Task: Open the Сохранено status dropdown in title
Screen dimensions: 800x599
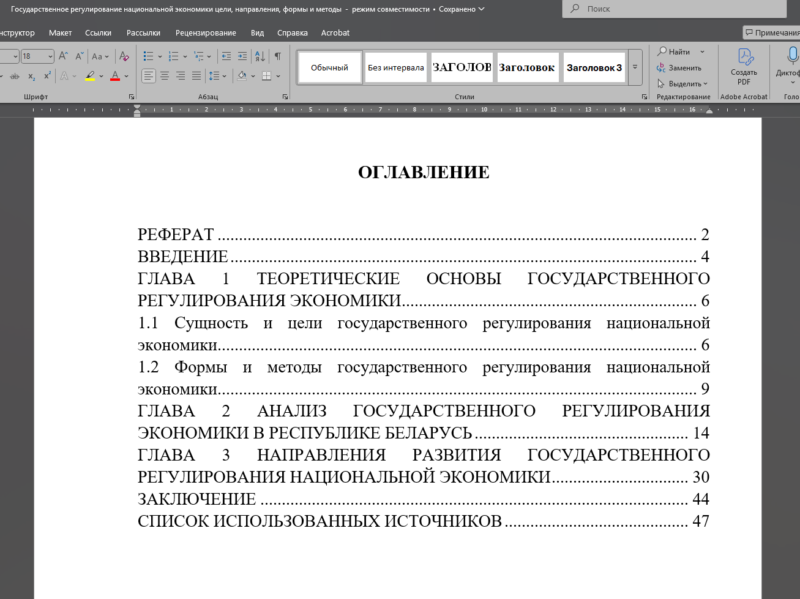Action: (461, 9)
